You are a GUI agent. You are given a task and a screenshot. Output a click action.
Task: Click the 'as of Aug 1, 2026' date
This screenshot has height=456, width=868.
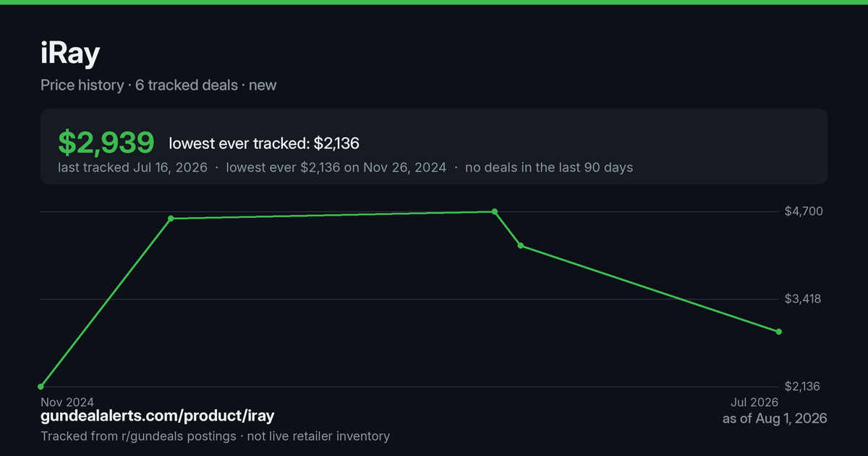tap(775, 418)
